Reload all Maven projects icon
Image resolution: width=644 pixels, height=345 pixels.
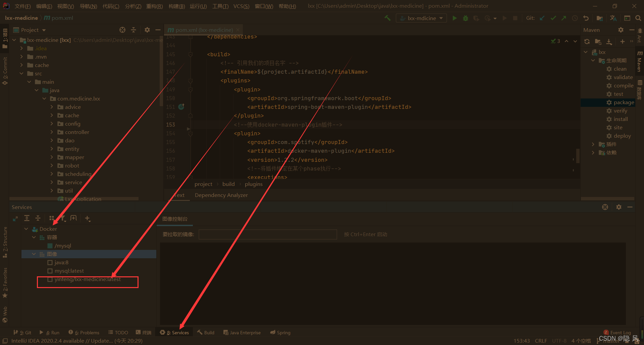click(x=587, y=42)
